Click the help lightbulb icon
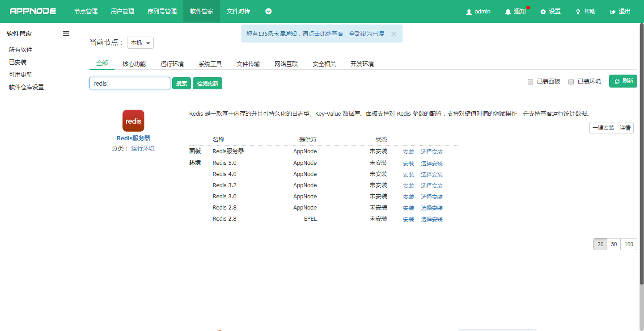644x331 pixels. click(x=578, y=12)
